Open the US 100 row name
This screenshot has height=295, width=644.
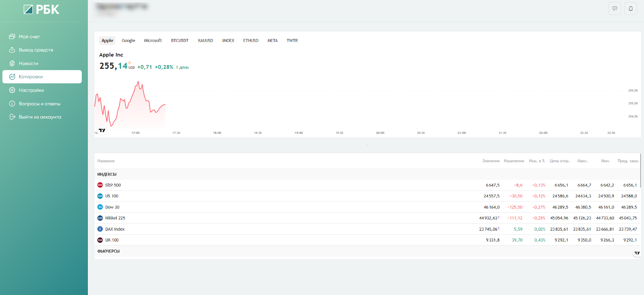pyautogui.click(x=112, y=196)
